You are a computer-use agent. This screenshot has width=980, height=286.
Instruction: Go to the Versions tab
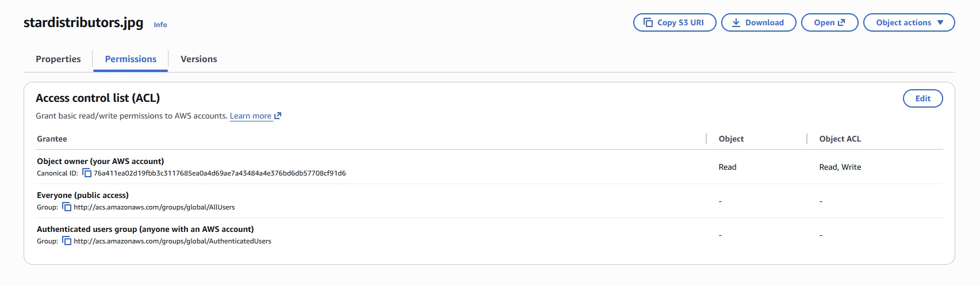click(x=198, y=59)
